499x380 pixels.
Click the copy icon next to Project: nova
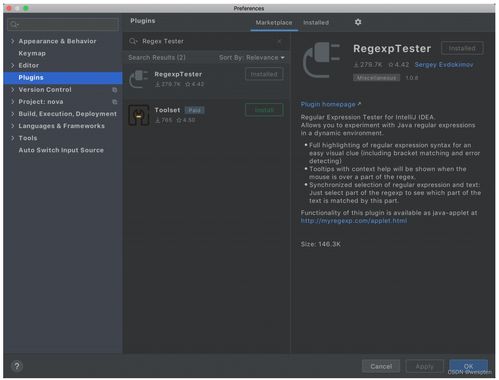(114, 102)
